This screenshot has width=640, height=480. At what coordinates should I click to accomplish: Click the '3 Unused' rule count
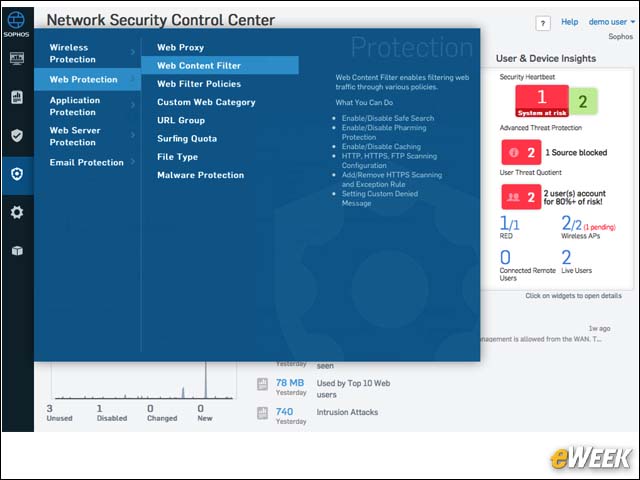pos(59,413)
